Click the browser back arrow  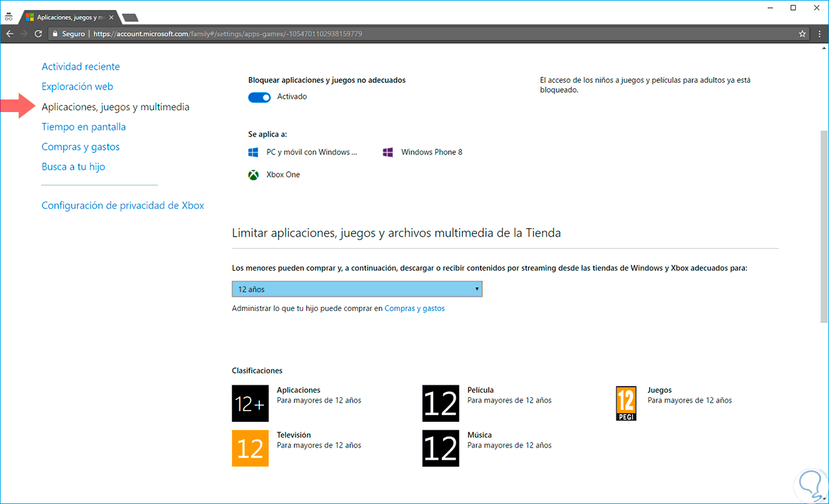9,34
